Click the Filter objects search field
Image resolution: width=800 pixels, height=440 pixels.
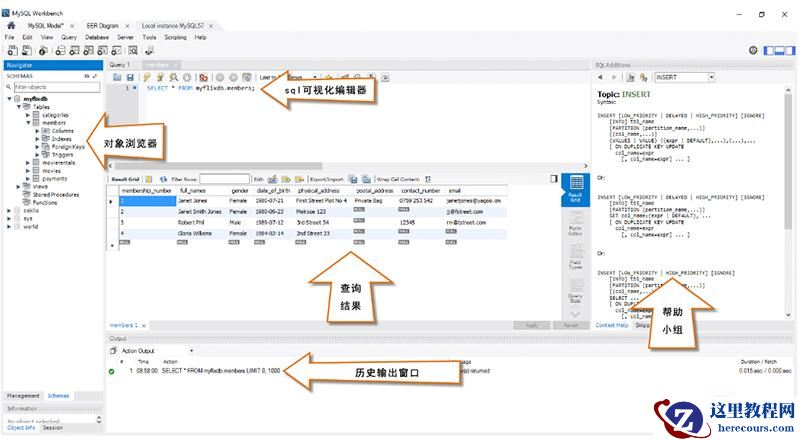(57, 87)
